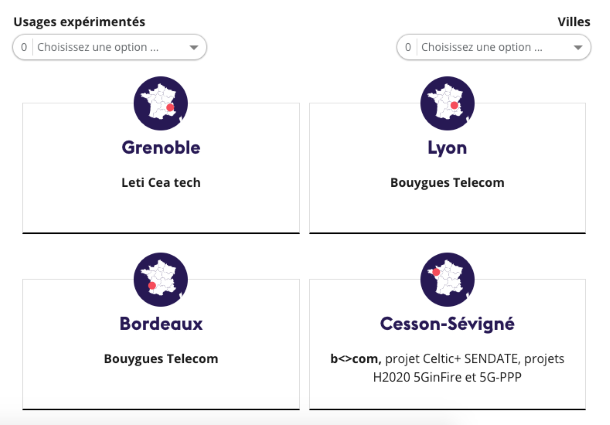The height and width of the screenshot is (425, 610).
Task: Select the Bordeaux city heading
Action: click(161, 324)
